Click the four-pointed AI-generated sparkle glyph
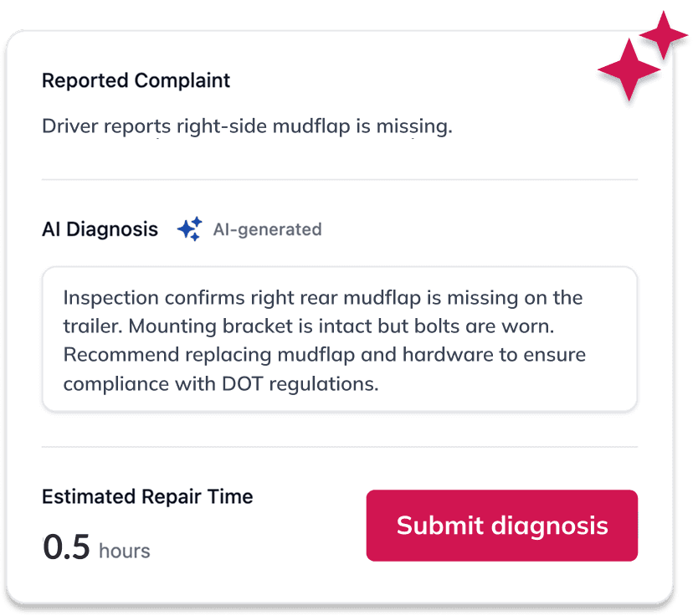This screenshot has height=616, width=698. (189, 228)
